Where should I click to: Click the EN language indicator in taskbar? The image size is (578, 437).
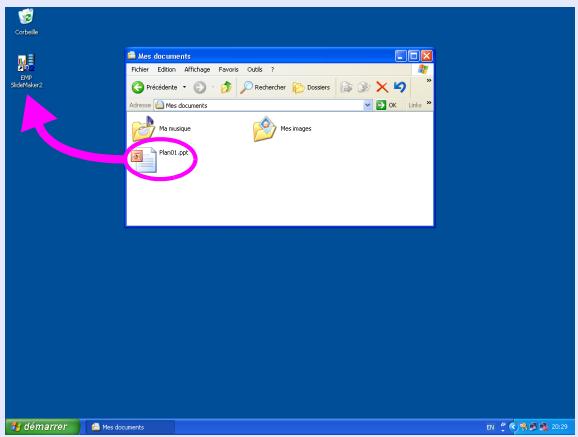(x=490, y=427)
